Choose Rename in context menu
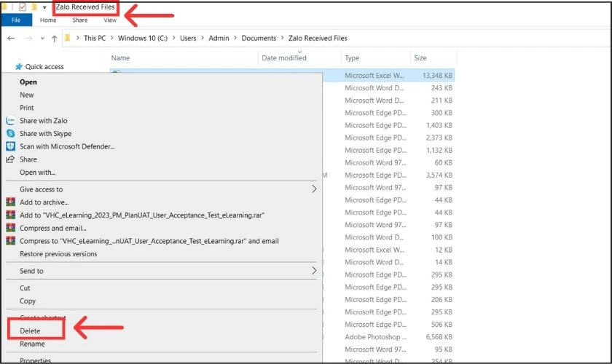The height and width of the screenshot is (364, 612). pyautogui.click(x=32, y=344)
